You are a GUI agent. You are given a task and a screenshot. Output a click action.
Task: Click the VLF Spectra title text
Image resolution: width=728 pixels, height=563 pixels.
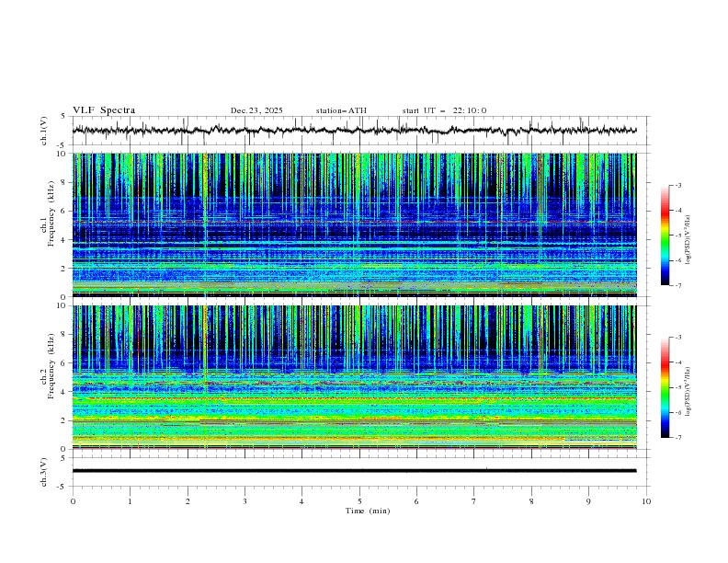[104, 110]
